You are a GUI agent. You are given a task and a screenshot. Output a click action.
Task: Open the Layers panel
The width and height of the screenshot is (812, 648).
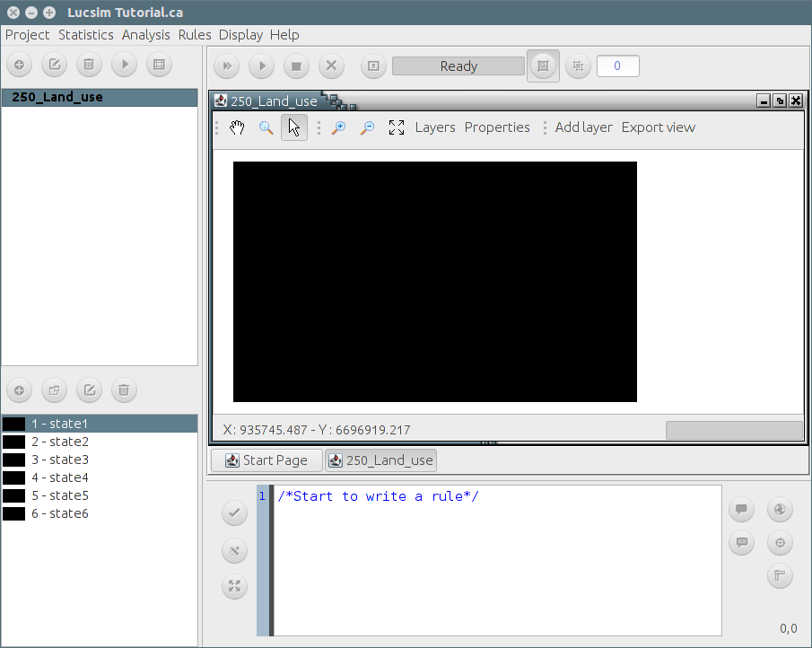(x=434, y=127)
